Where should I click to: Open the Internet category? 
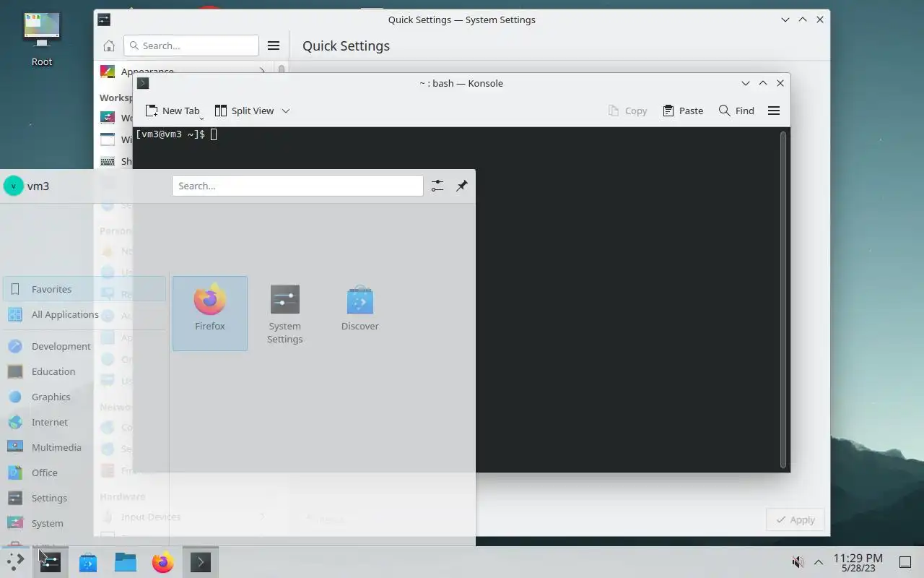84,422
